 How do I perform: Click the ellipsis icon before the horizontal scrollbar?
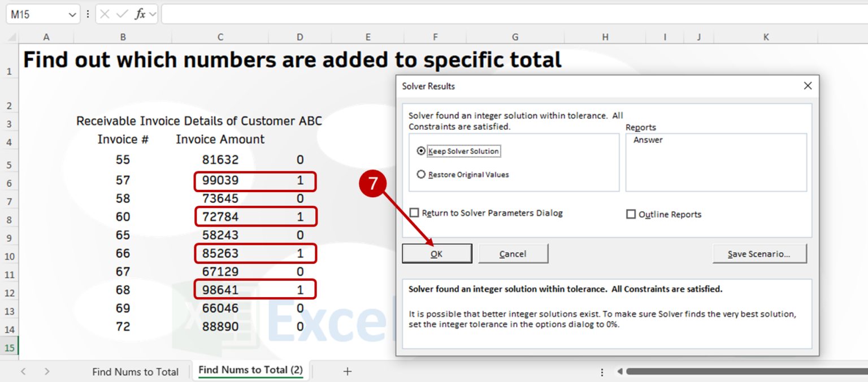pos(601,371)
